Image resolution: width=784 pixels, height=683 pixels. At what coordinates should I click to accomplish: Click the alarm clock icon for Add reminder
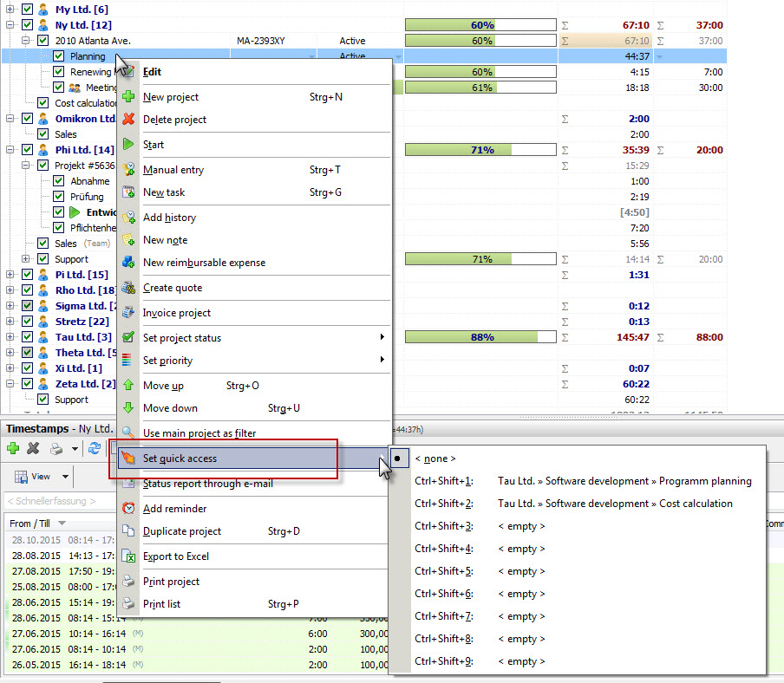128,509
